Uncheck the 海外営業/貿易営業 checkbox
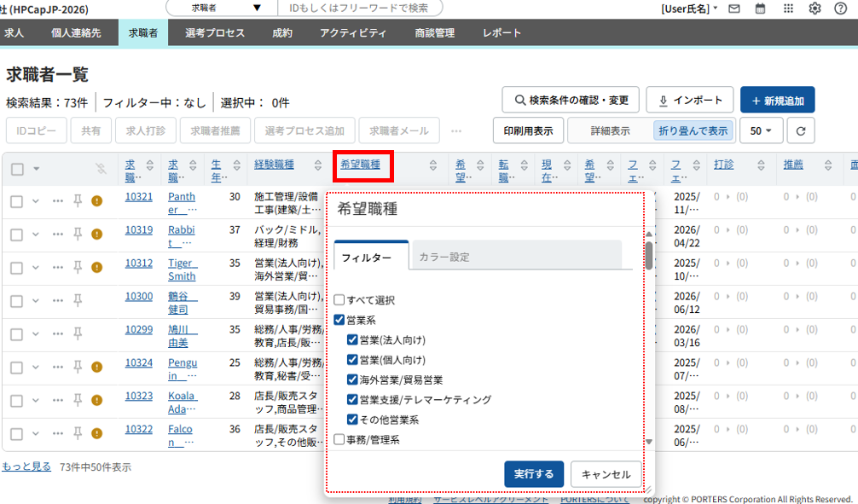The image size is (858, 504). 353,379
